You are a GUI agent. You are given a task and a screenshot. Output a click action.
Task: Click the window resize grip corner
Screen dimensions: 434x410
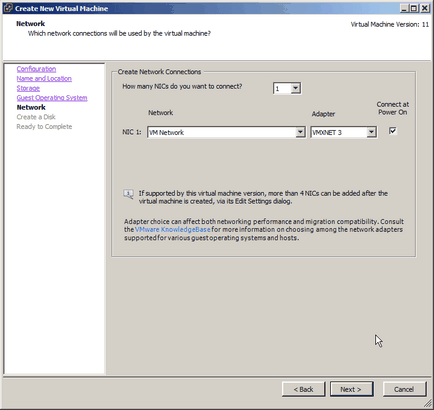point(428,404)
